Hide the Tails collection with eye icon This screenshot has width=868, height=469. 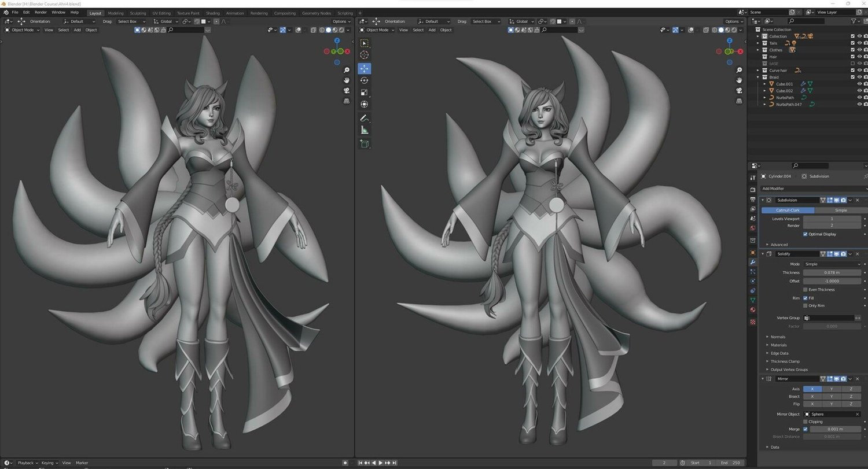point(859,43)
